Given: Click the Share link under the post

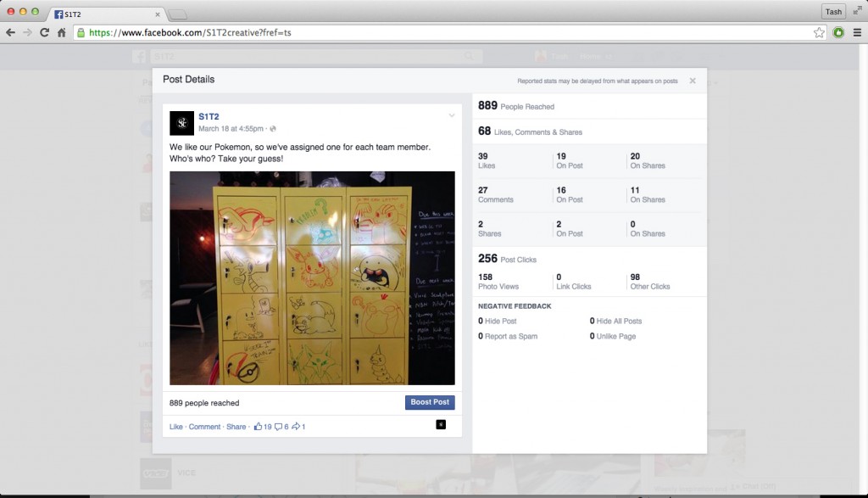Looking at the screenshot, I should [236, 427].
